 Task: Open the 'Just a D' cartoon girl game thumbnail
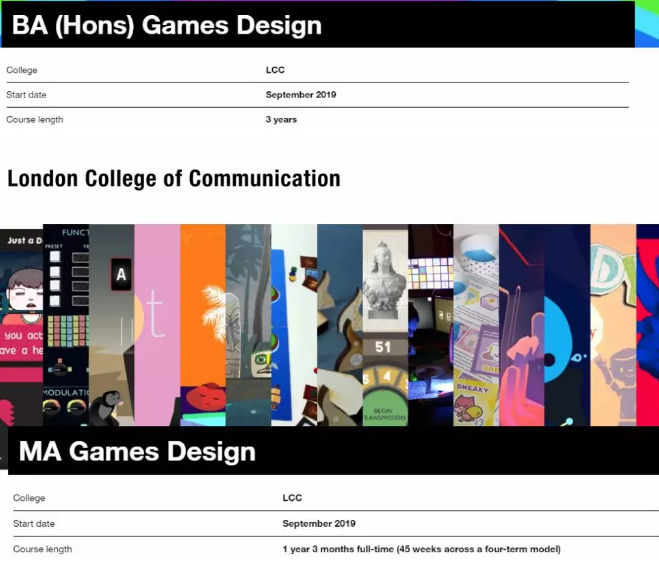pyautogui.click(x=21, y=328)
